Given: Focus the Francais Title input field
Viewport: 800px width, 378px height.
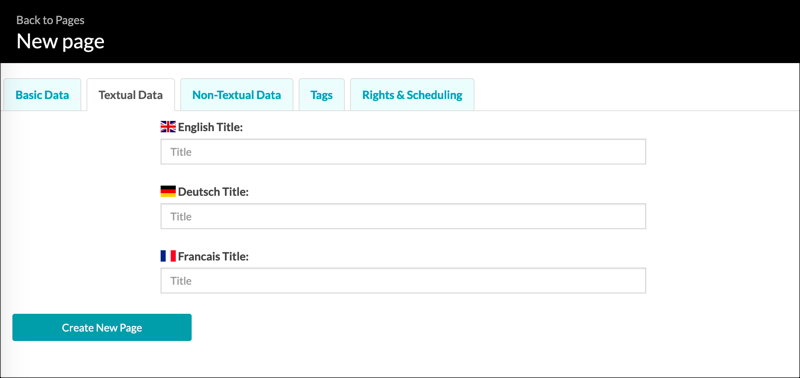Looking at the screenshot, I should [x=403, y=281].
